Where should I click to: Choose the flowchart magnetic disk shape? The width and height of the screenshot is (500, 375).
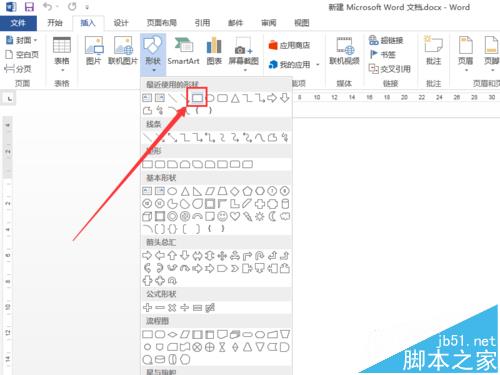point(160,360)
